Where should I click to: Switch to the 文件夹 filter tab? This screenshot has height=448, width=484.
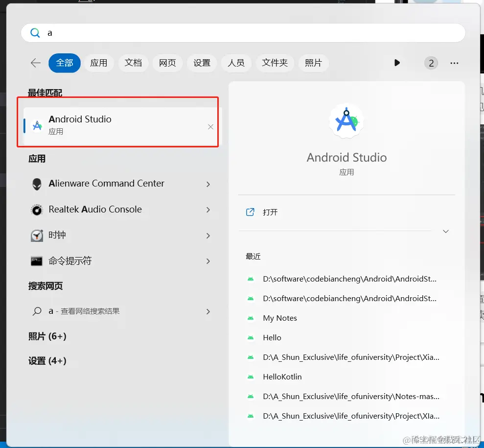275,63
